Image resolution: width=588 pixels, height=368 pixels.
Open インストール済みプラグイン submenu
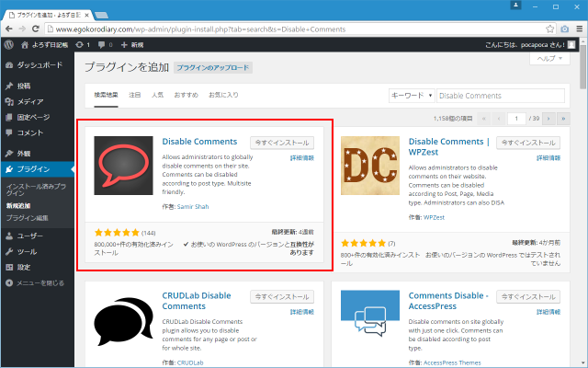pos(37,190)
